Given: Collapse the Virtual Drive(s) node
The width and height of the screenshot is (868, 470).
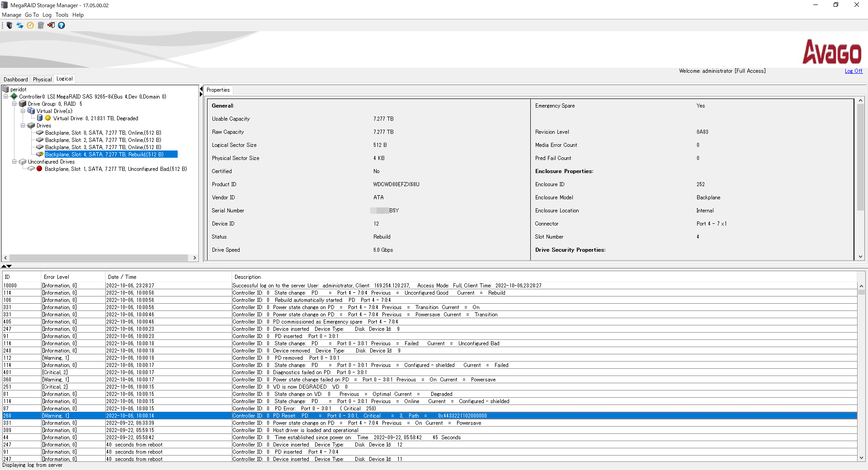Looking at the screenshot, I should [23, 111].
